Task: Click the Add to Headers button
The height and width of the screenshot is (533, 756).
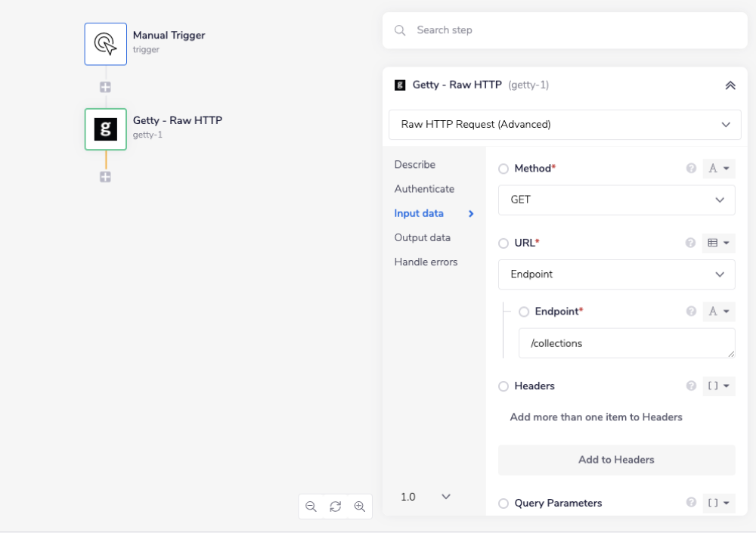Action: click(x=616, y=460)
